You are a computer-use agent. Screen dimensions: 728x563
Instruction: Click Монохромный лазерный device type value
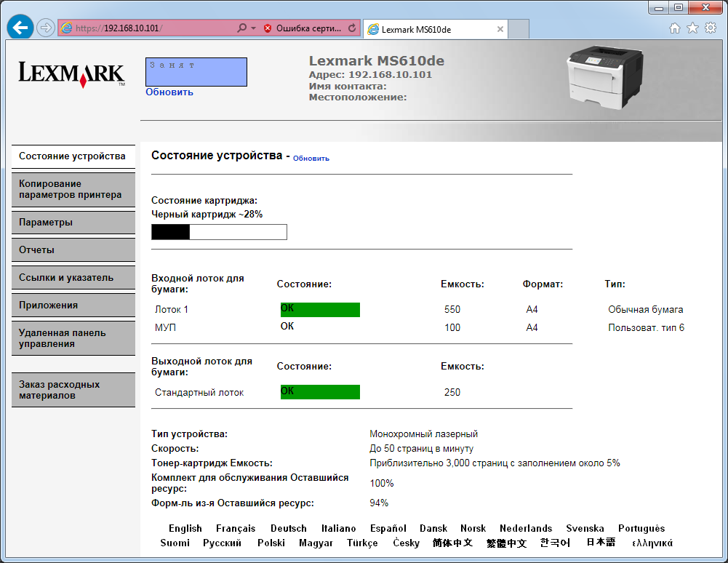point(423,434)
